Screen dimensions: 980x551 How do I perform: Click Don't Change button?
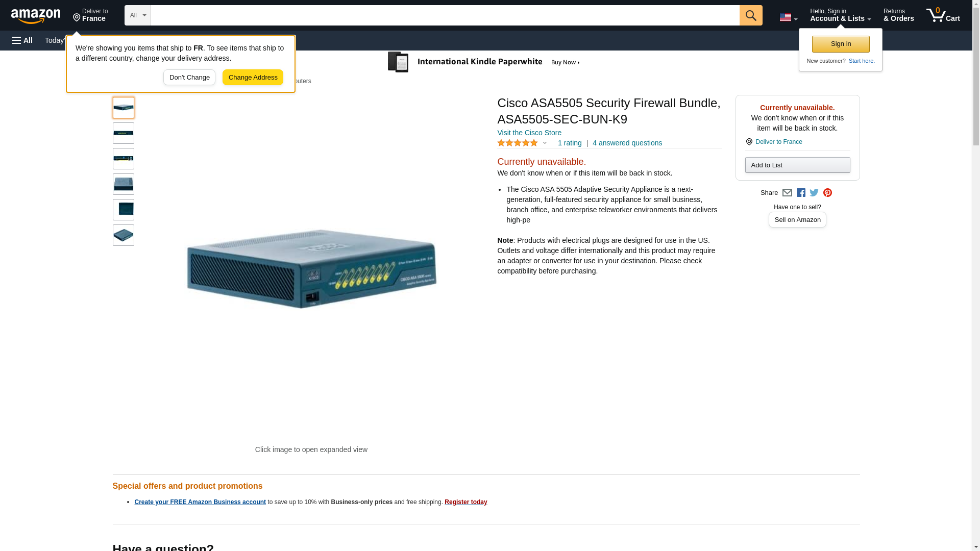(x=189, y=78)
